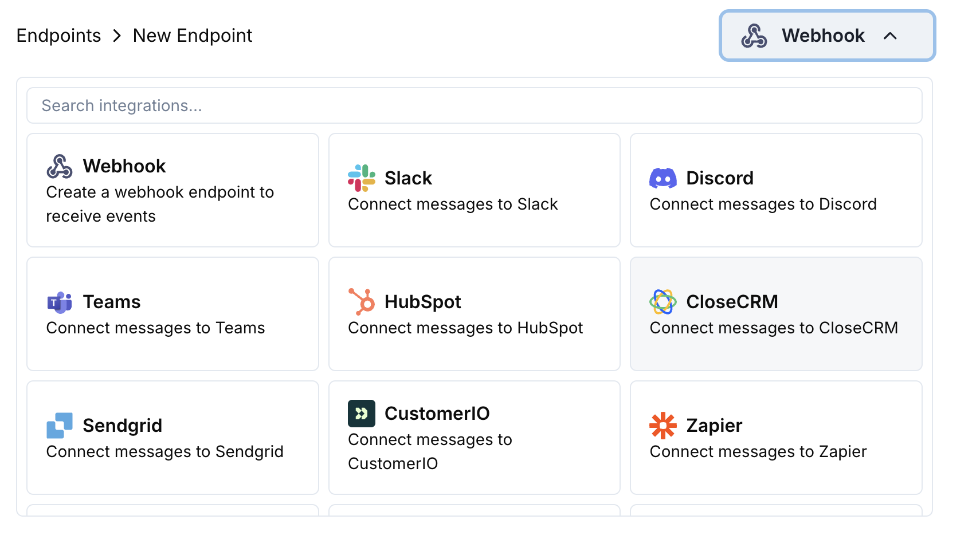Open the Webhook type dropdown
The height and width of the screenshot is (543, 980).
826,36
